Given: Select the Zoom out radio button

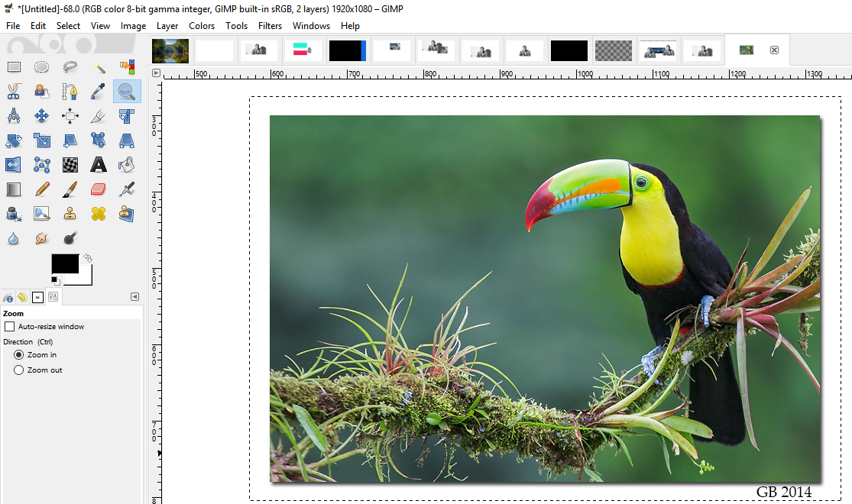Looking at the screenshot, I should 19,370.
